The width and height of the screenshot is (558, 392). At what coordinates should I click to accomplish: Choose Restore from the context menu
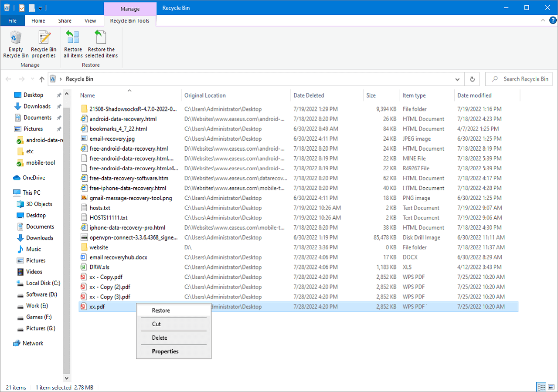click(161, 311)
